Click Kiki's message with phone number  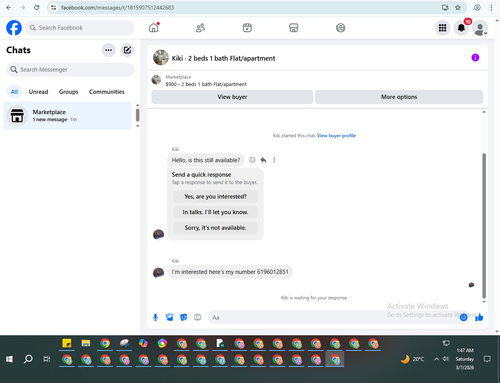tap(230, 272)
